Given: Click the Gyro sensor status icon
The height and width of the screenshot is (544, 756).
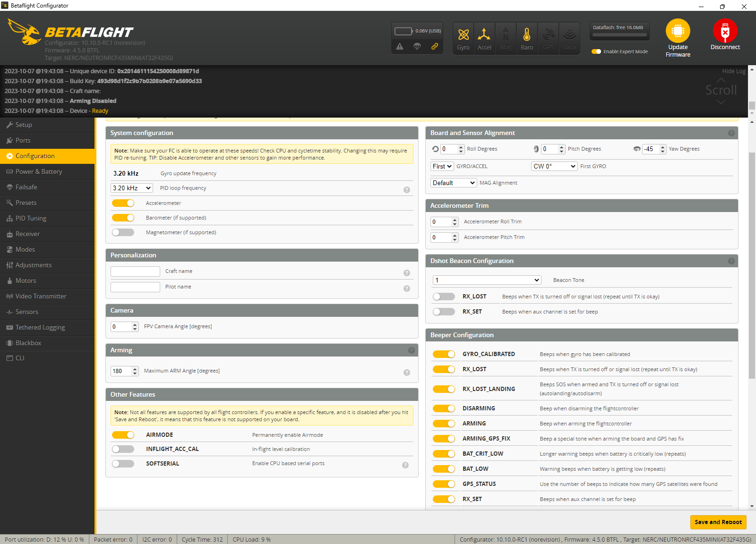Looking at the screenshot, I should tap(464, 35).
